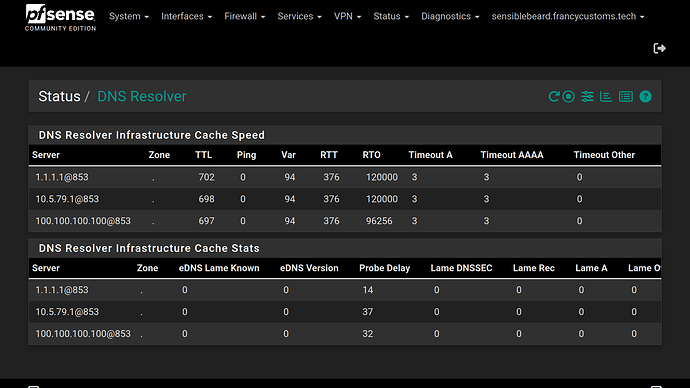
Task: Click the Lame Rec column header
Action: pos(534,268)
